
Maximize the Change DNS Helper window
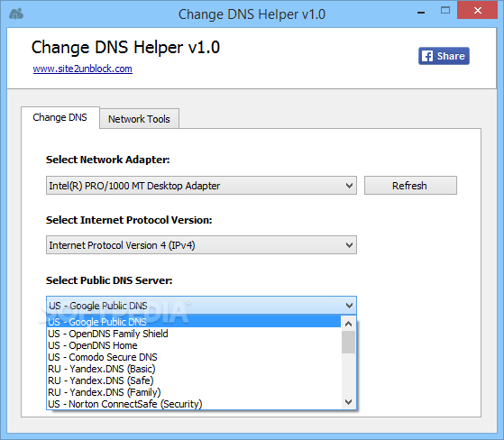pyautogui.click(x=445, y=10)
